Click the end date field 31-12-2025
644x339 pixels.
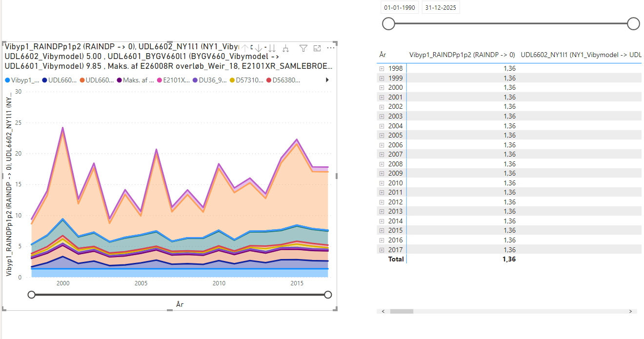[441, 8]
